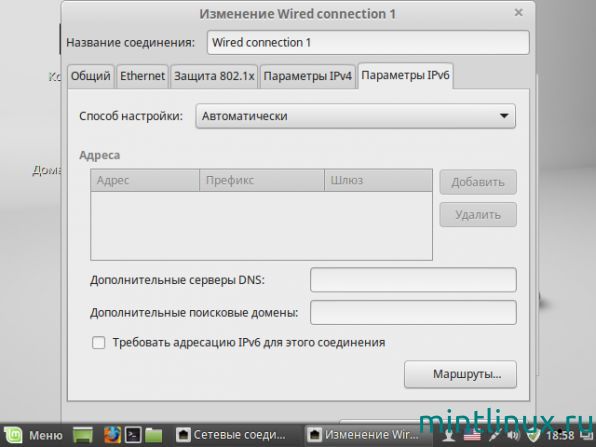Open the file manager folder icon
Viewport: 596px width, 447px height.
(x=154, y=435)
